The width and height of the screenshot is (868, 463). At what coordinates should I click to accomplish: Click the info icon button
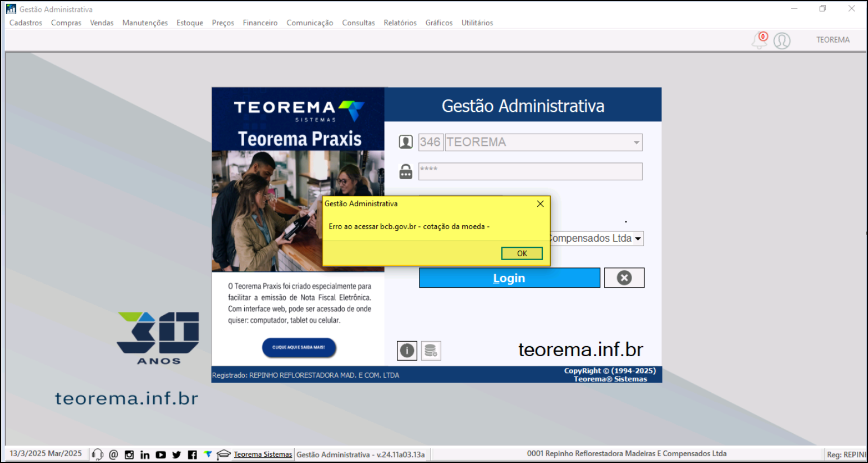click(407, 351)
